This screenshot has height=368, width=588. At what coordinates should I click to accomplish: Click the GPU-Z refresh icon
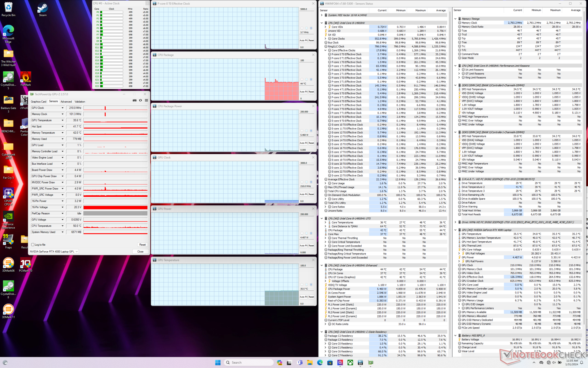click(x=141, y=100)
